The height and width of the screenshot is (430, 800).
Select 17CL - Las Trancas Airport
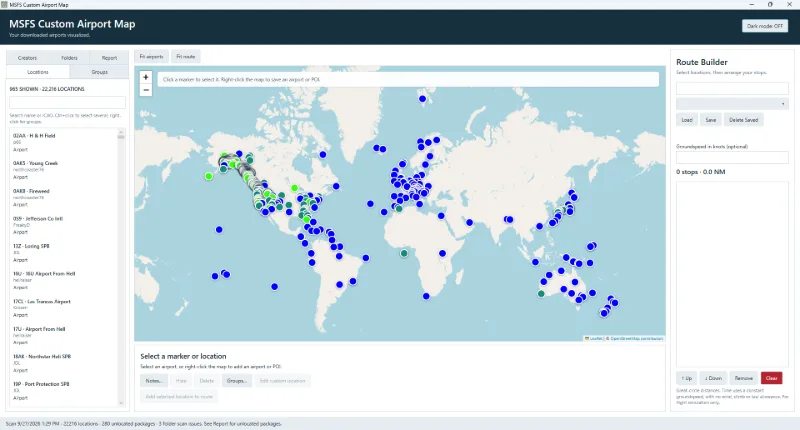click(64, 308)
